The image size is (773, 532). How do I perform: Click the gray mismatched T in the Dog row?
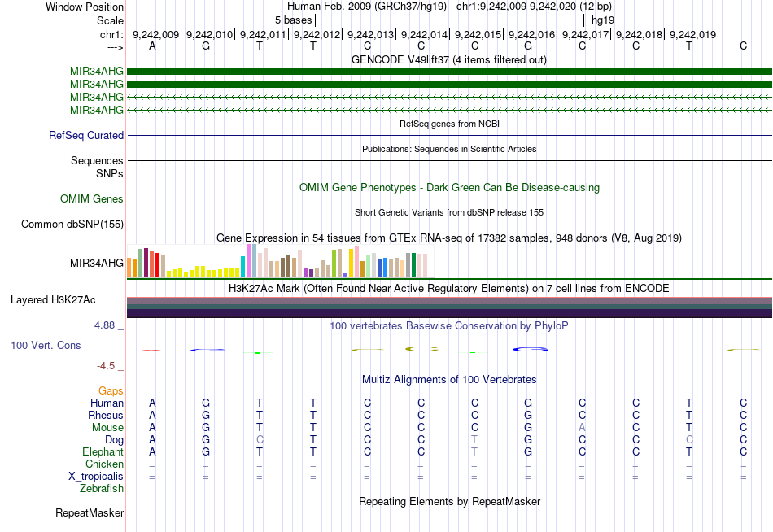pos(474,440)
